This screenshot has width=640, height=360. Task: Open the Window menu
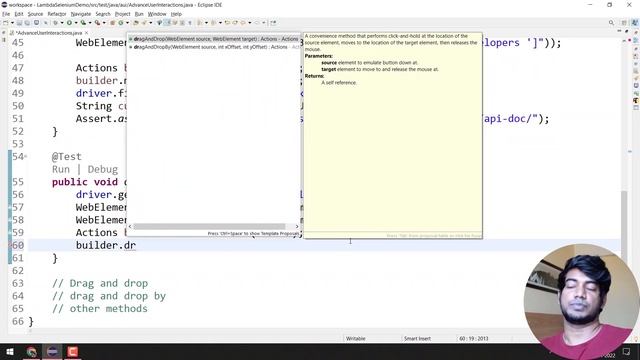[157, 14]
